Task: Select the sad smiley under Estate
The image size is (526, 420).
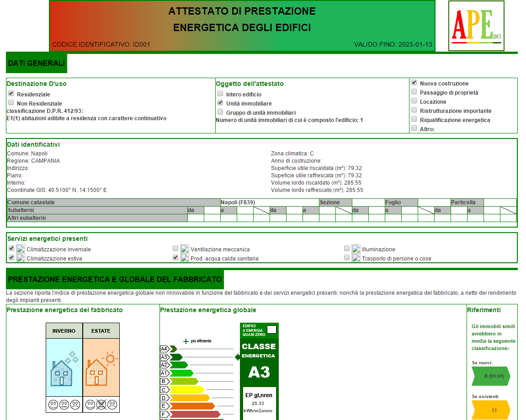Action: coord(112,404)
